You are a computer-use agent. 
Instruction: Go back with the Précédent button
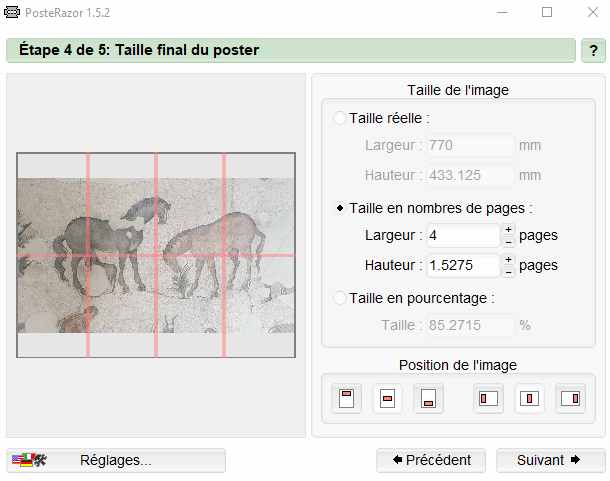click(x=431, y=460)
